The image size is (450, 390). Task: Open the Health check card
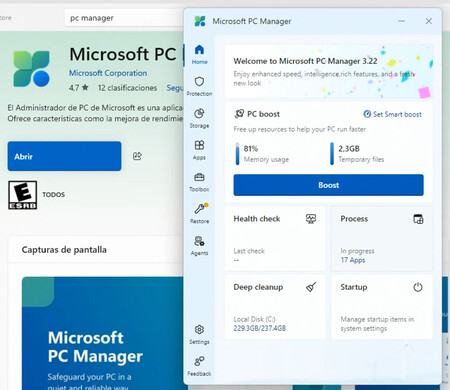point(275,238)
